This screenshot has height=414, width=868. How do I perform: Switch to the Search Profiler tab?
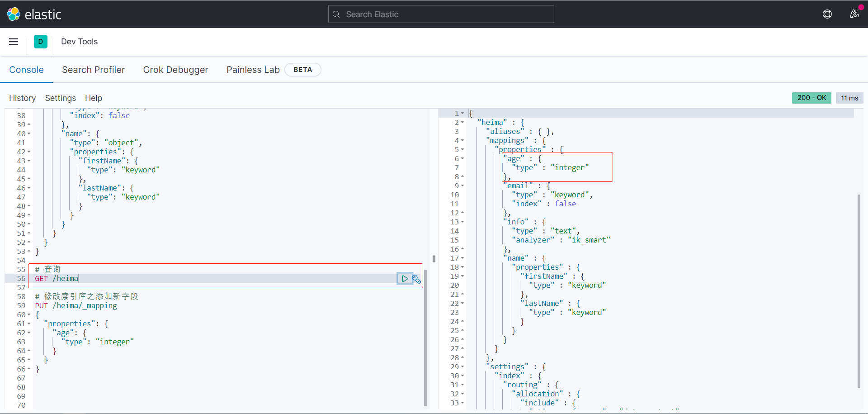click(x=93, y=70)
